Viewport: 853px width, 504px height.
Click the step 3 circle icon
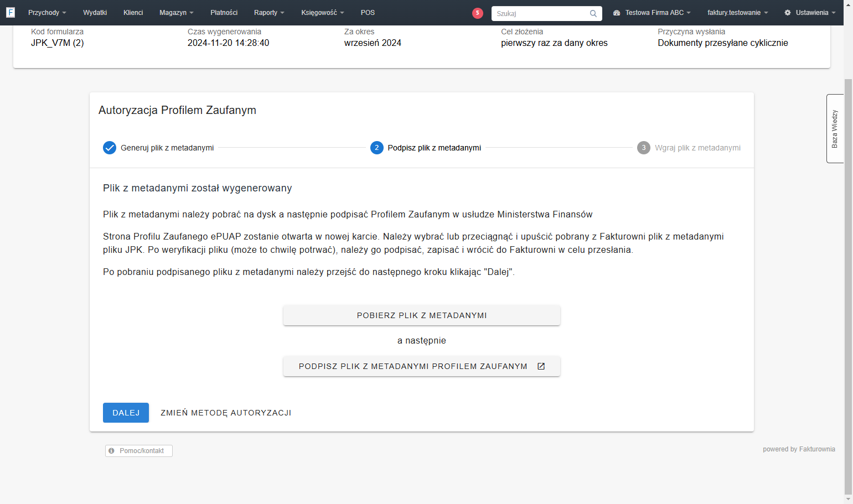pyautogui.click(x=644, y=148)
